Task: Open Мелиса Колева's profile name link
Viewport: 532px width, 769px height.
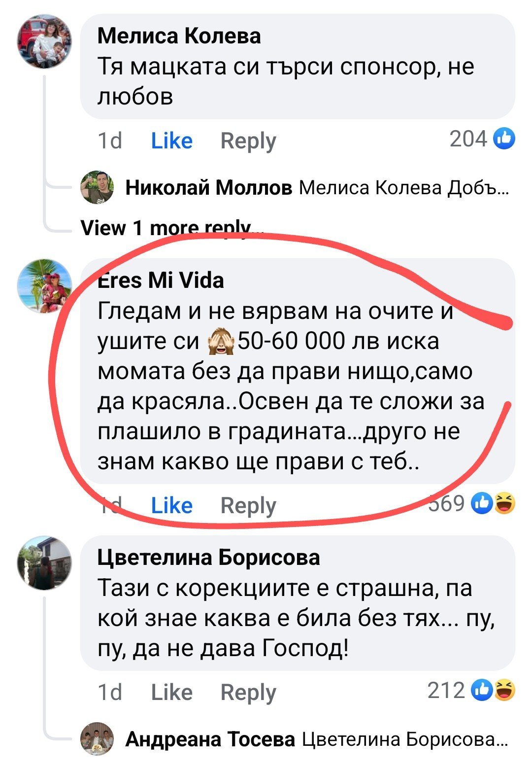Action: [179, 36]
